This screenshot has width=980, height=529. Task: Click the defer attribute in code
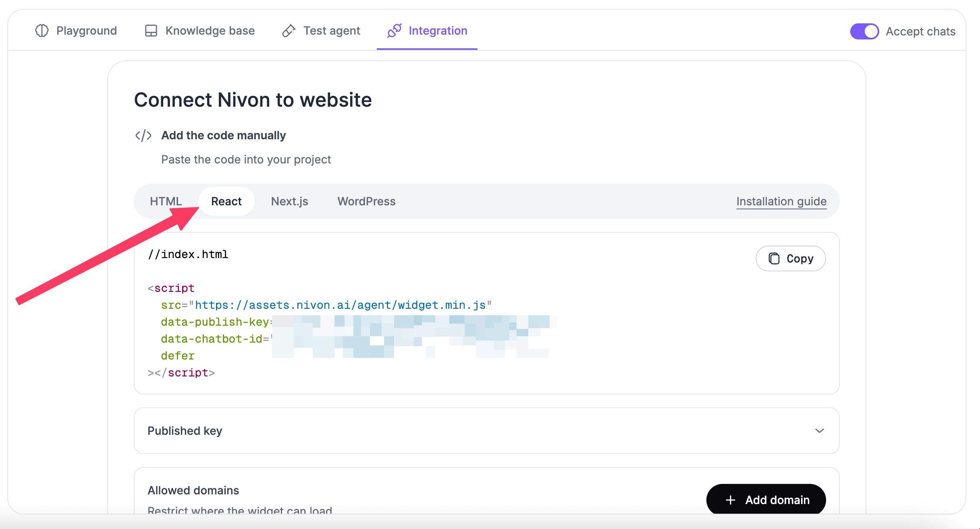pos(178,356)
